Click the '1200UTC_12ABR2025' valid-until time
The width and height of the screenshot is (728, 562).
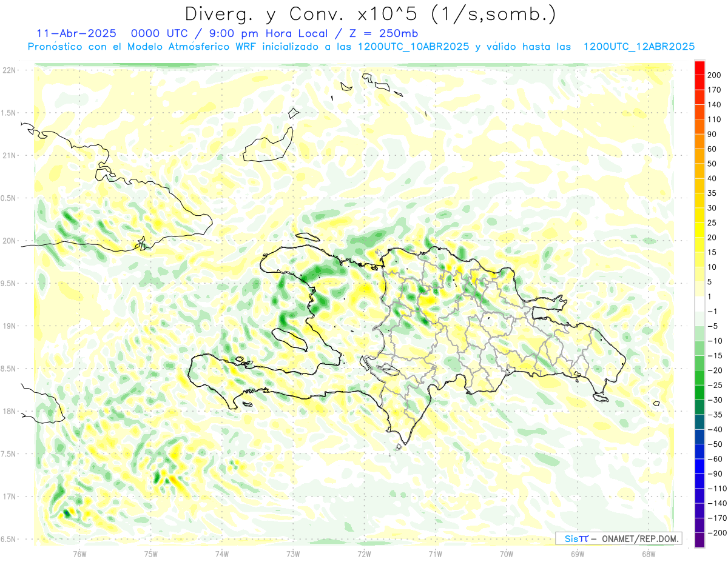coord(639,47)
